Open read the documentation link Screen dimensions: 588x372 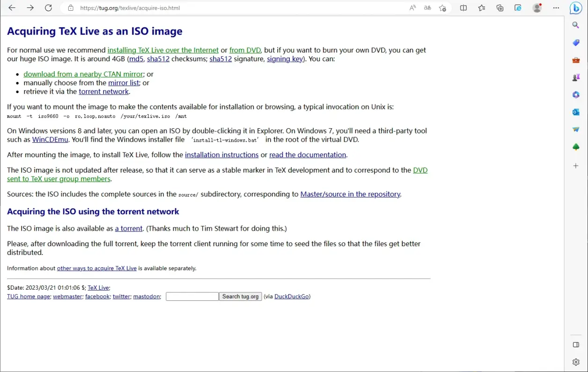[x=308, y=155]
